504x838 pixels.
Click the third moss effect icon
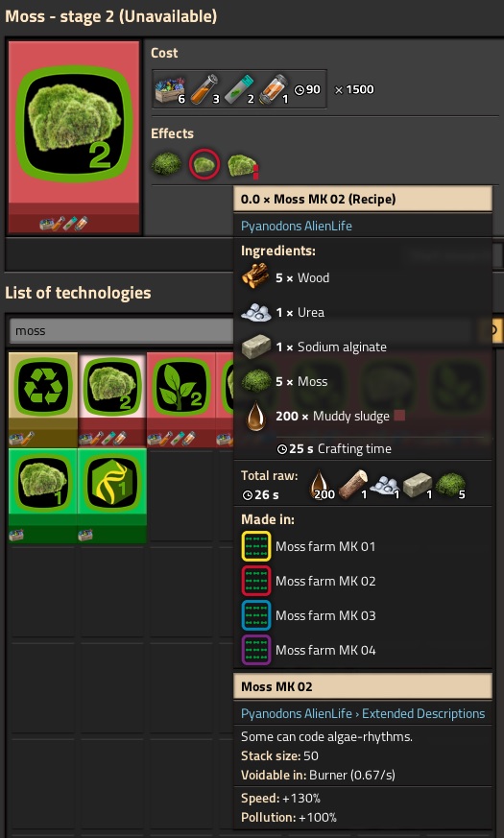point(243,165)
